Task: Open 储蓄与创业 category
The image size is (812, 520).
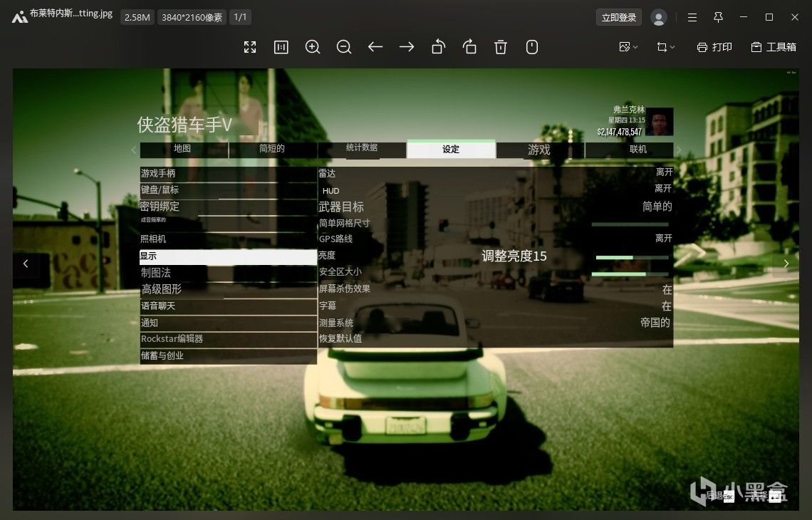Action: [229, 356]
